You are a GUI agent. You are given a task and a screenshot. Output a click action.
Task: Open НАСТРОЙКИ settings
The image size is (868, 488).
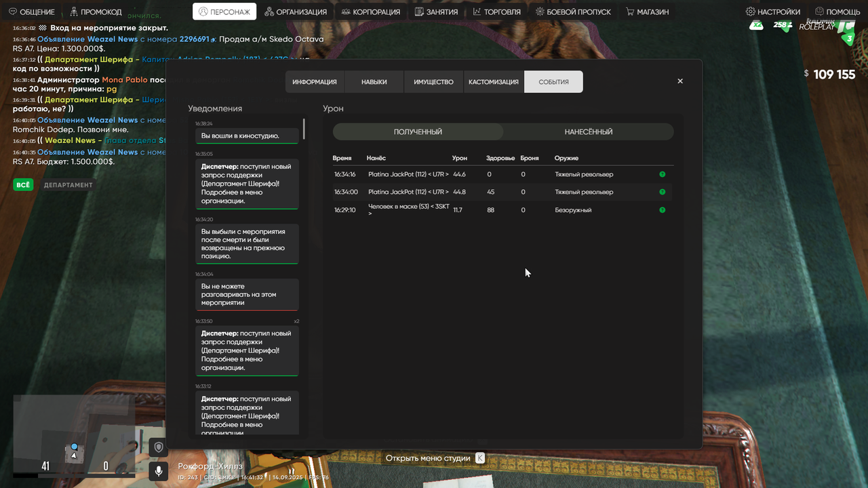772,12
